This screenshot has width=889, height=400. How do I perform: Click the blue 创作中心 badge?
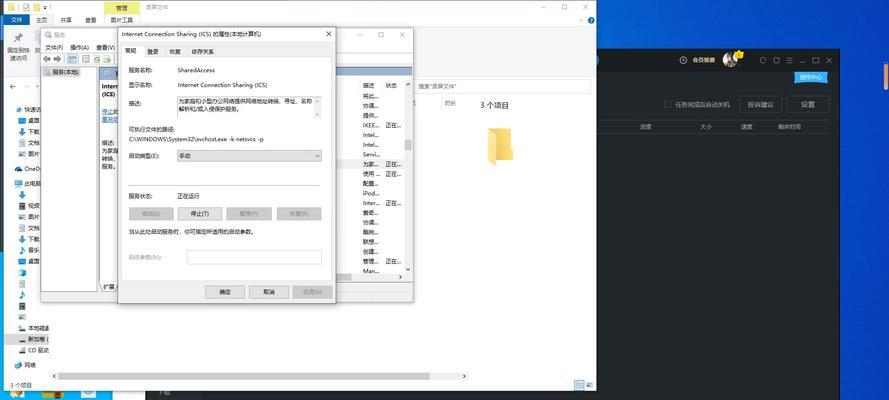click(x=811, y=78)
